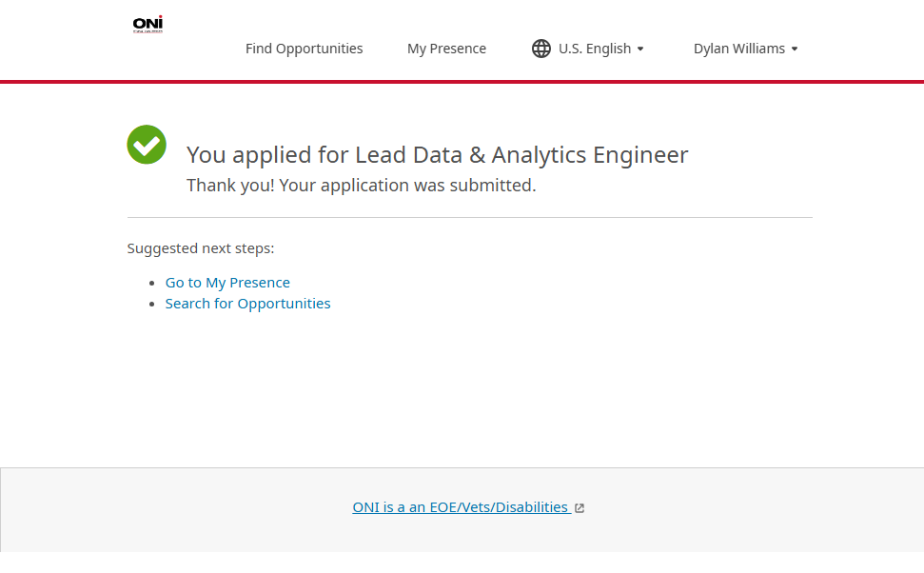
Task: Click the caret arrow beside U.S. English
Action: point(640,49)
